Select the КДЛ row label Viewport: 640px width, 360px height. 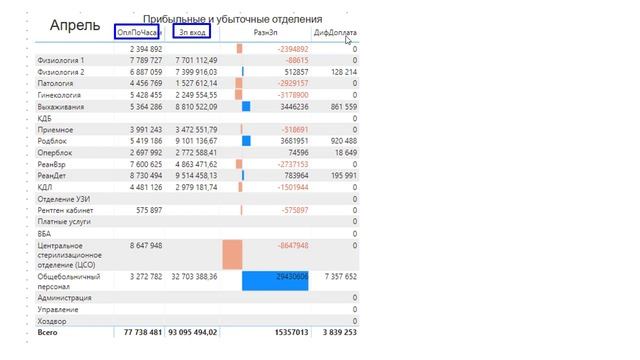(x=44, y=187)
